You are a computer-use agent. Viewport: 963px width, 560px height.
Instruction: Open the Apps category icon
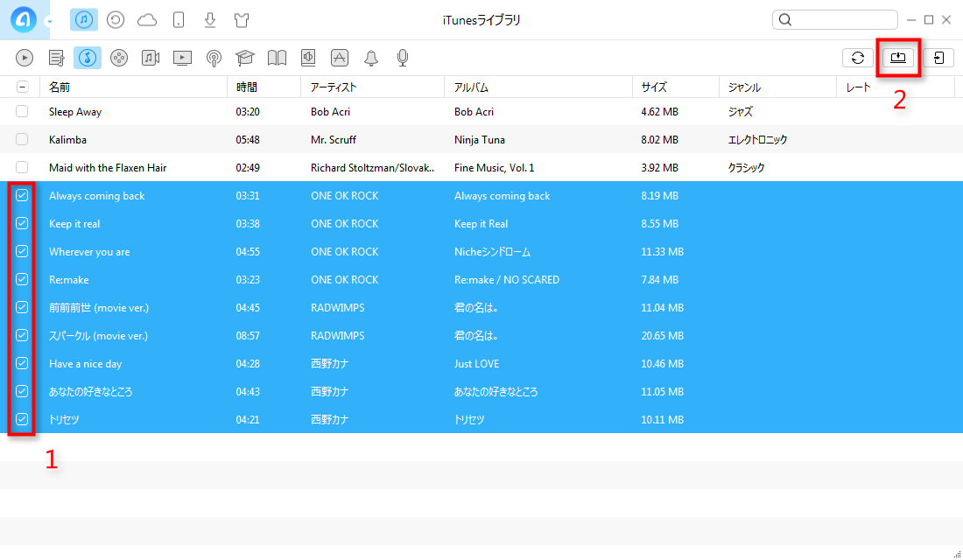[340, 58]
